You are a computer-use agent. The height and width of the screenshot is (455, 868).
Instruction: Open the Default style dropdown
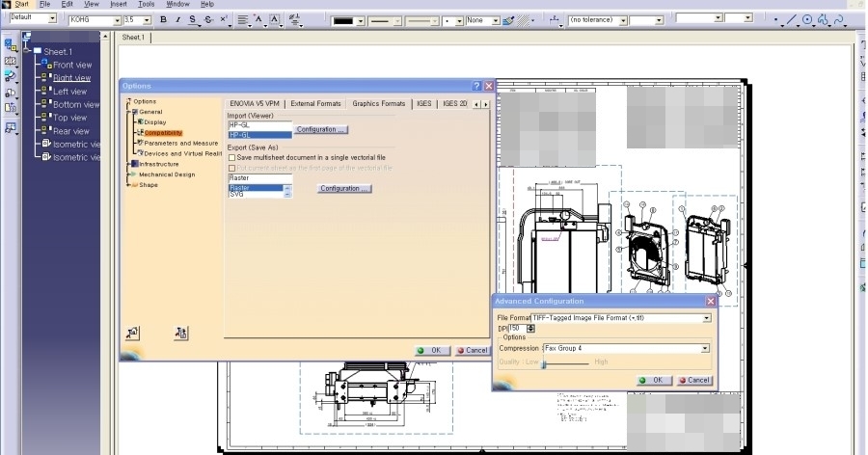point(52,18)
